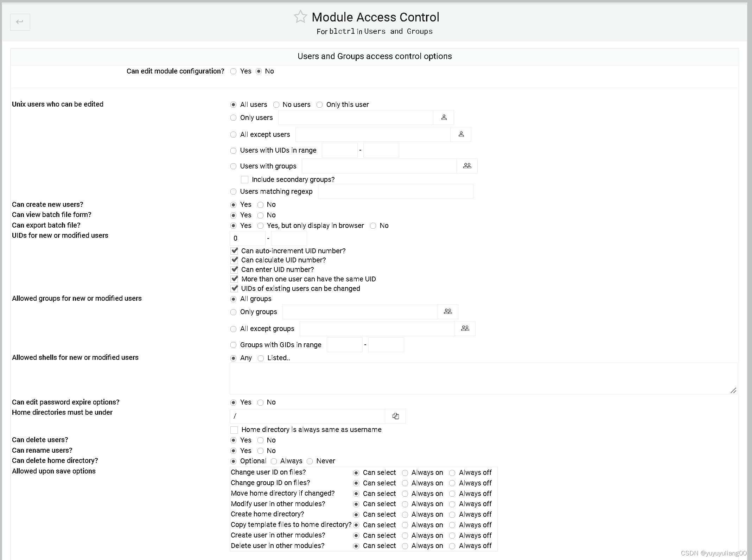This screenshot has width=752, height=560.
Task: Select Yes for Can edit module configuration
Action: pos(233,71)
